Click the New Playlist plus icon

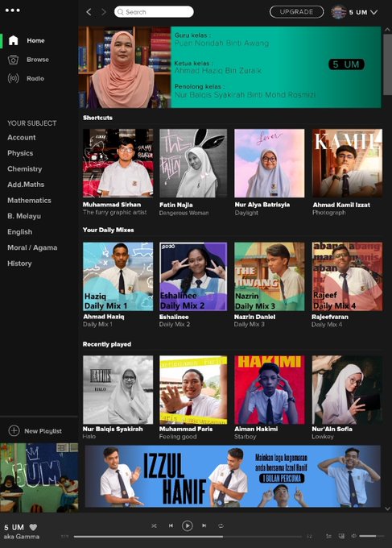[x=14, y=430]
